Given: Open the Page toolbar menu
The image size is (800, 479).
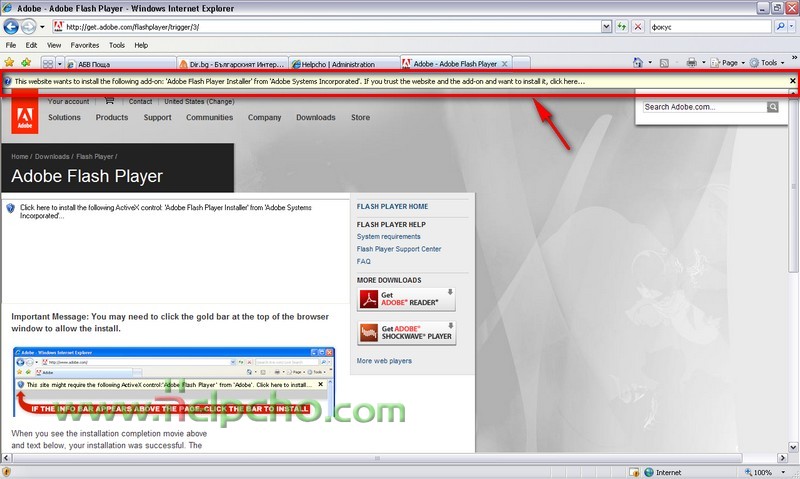Looking at the screenshot, I should pos(728,62).
